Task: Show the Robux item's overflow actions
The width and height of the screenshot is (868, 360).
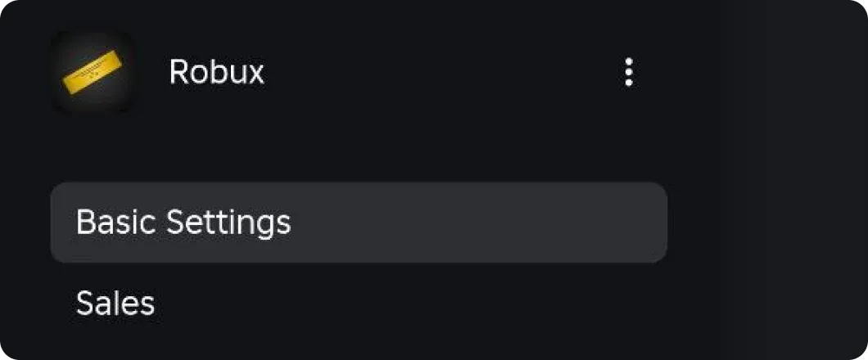Action: (x=628, y=72)
